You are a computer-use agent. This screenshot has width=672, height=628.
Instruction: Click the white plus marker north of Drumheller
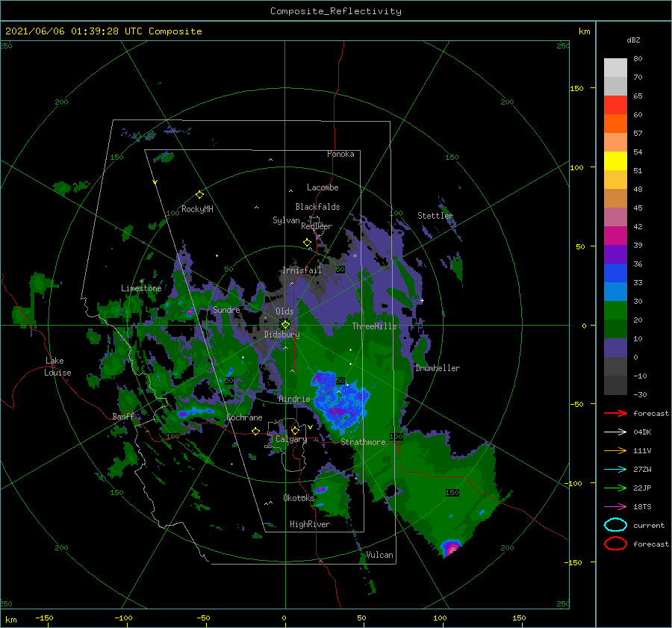422,300
